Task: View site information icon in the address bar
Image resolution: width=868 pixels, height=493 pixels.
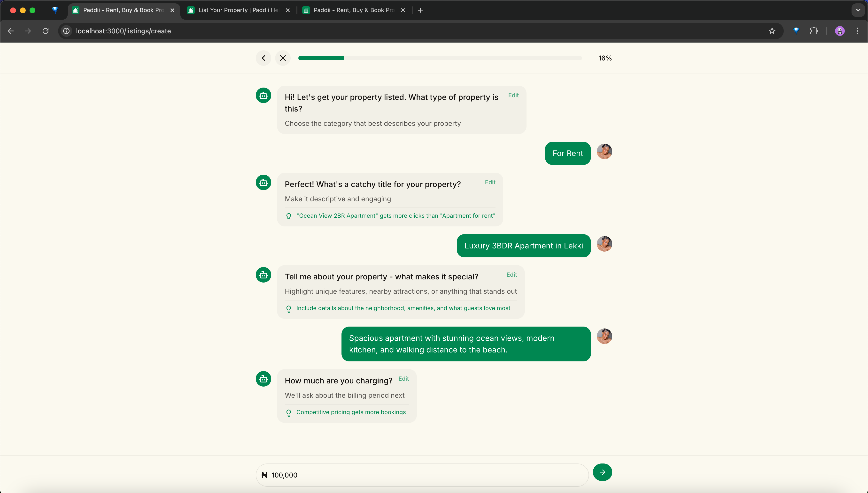Action: point(66,31)
